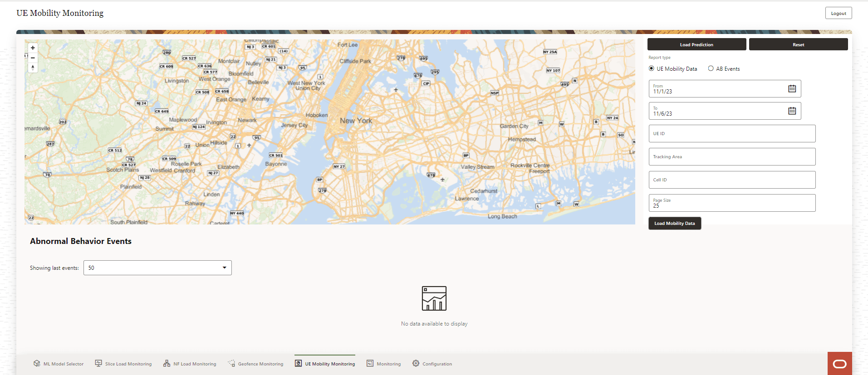Switch to NF Load Monitoring tab

coord(190,364)
